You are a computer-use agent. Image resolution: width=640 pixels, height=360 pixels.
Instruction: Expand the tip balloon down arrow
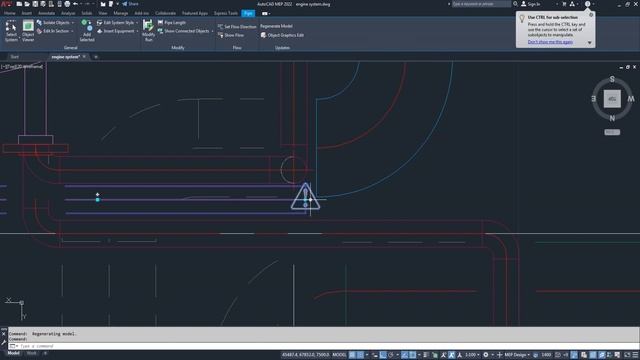click(589, 42)
